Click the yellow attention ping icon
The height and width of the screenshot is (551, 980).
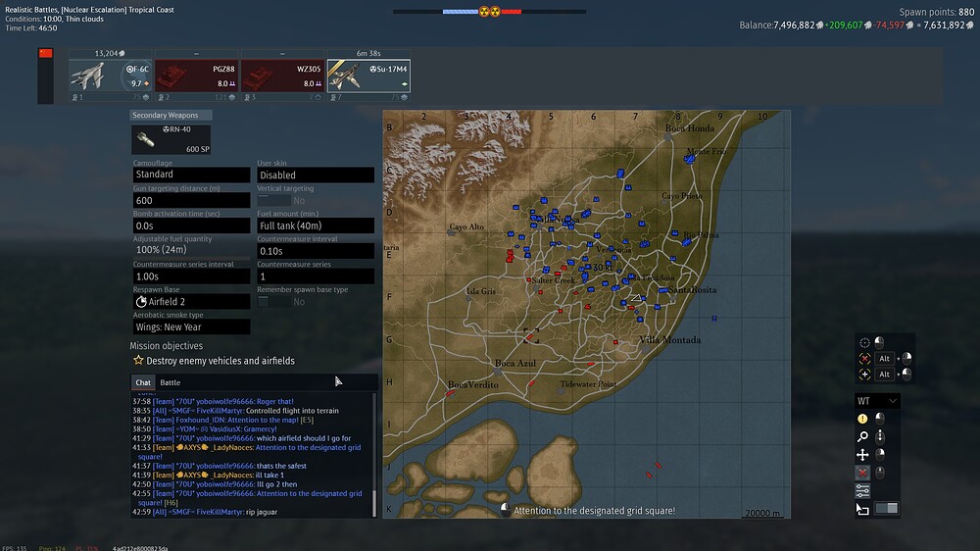(x=862, y=419)
